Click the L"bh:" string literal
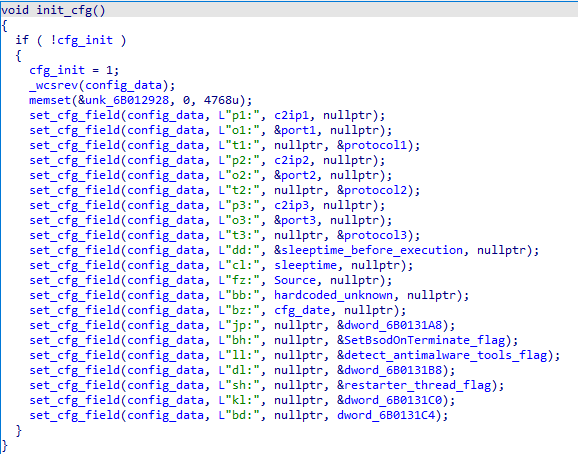 click(239, 340)
